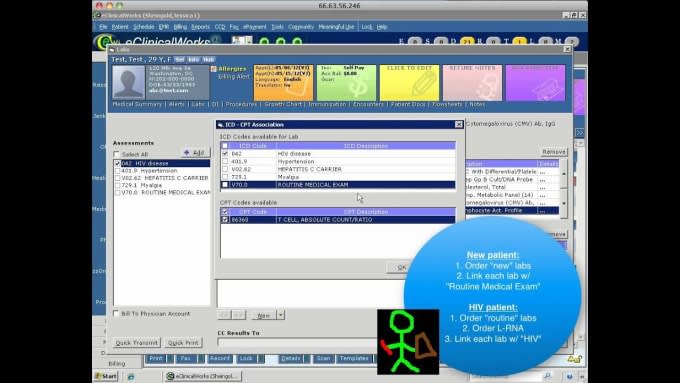Open the Medical Summary link

tap(137, 105)
